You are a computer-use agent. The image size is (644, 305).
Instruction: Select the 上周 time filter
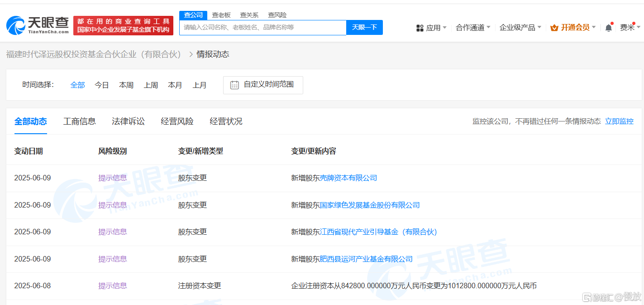151,85
